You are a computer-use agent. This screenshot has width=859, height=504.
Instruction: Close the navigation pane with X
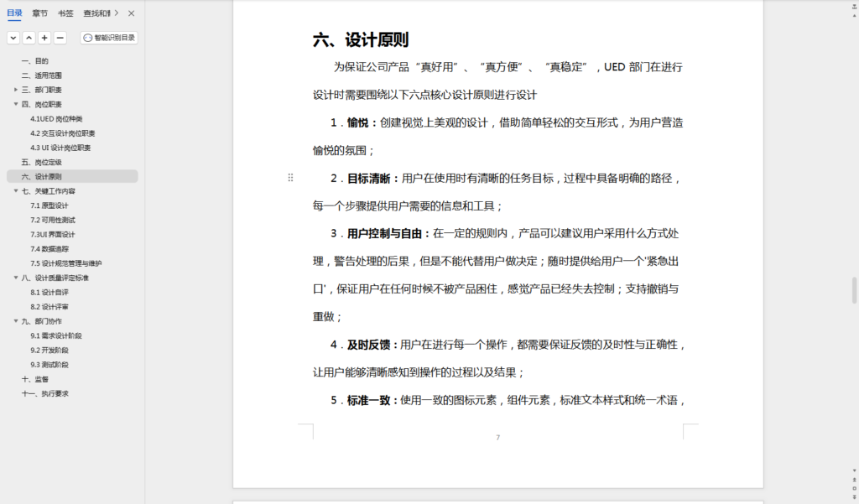click(132, 13)
